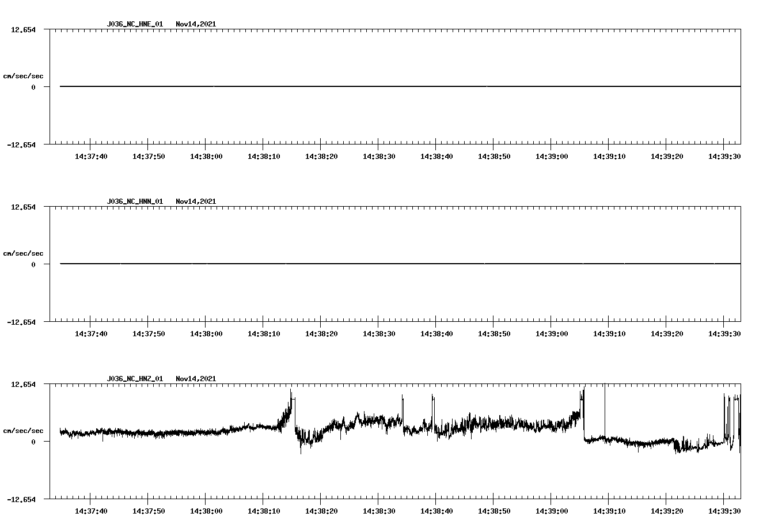Screen dimensions: 782x532
Task: Click the 14:38:40 time label under HNZ plot
Action: click(x=436, y=511)
